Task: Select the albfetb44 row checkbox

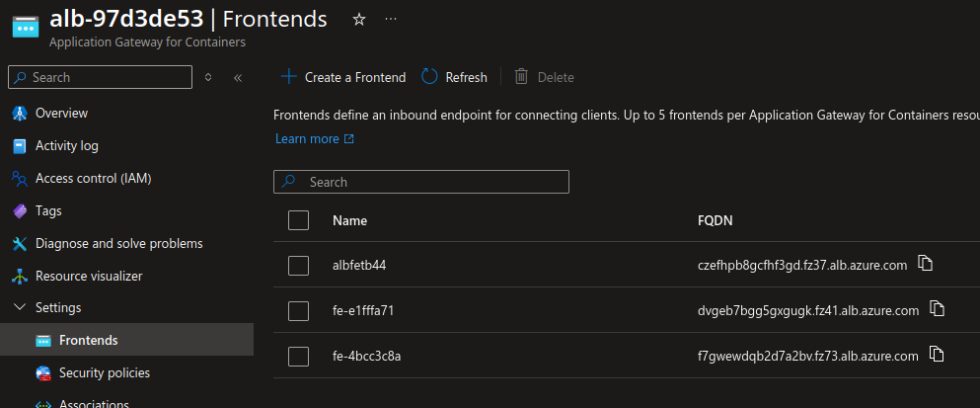Action: (299, 266)
